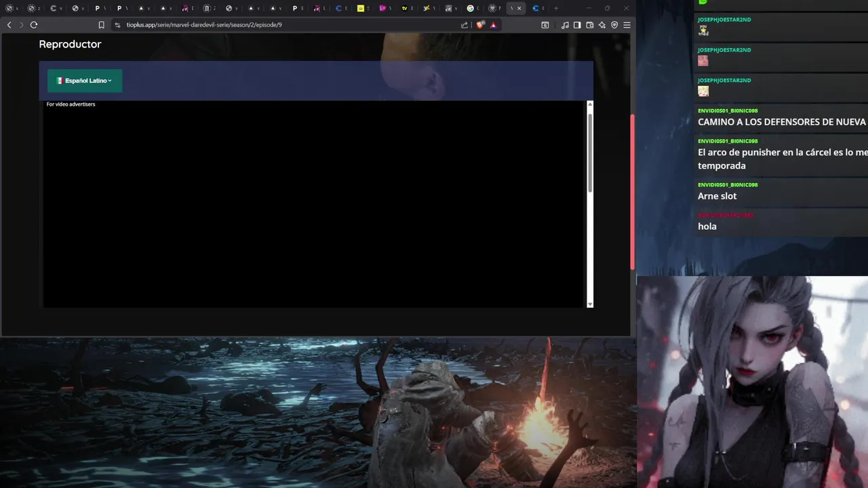Open the Leo AI sparkle icon
868x488 pixels.
tap(602, 25)
